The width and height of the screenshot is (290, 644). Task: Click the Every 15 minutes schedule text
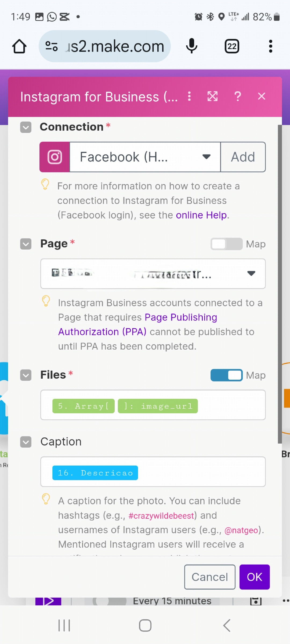coord(172,601)
